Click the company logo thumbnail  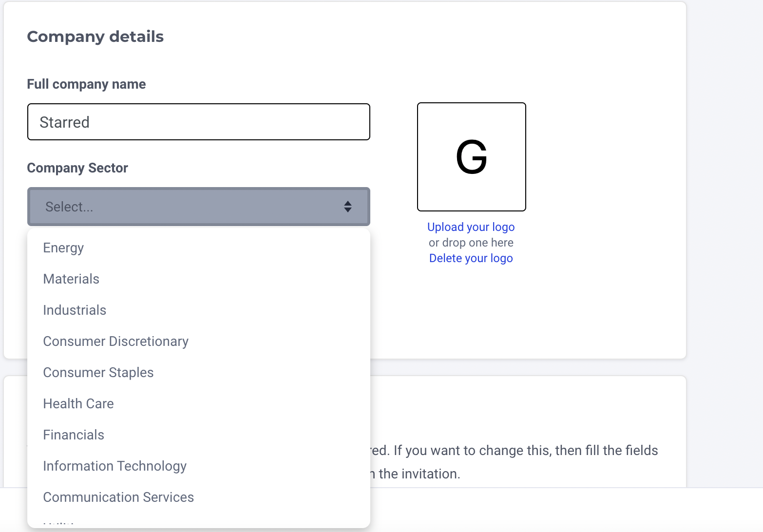472,157
